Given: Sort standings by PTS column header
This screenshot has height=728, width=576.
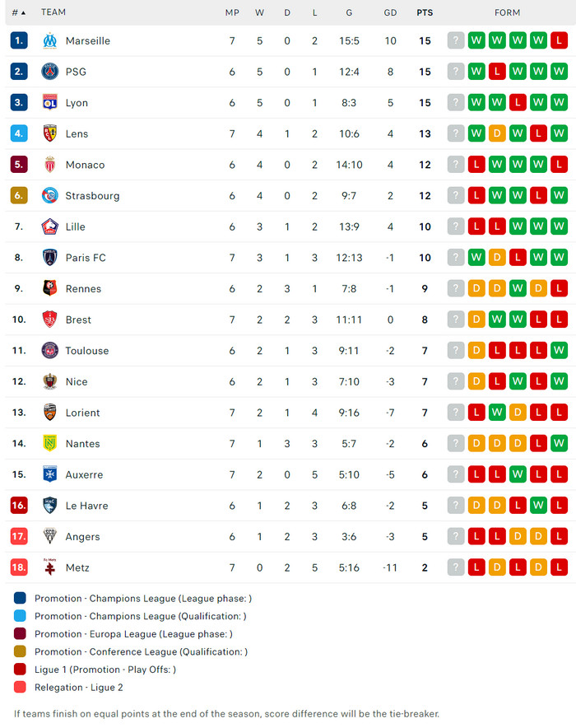Looking at the screenshot, I should pyautogui.click(x=425, y=12).
